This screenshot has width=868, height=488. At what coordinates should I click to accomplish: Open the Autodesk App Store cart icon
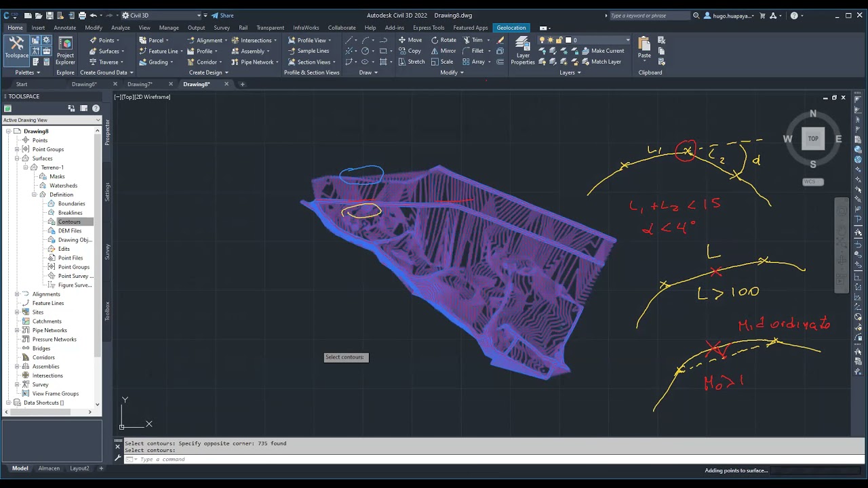[762, 16]
